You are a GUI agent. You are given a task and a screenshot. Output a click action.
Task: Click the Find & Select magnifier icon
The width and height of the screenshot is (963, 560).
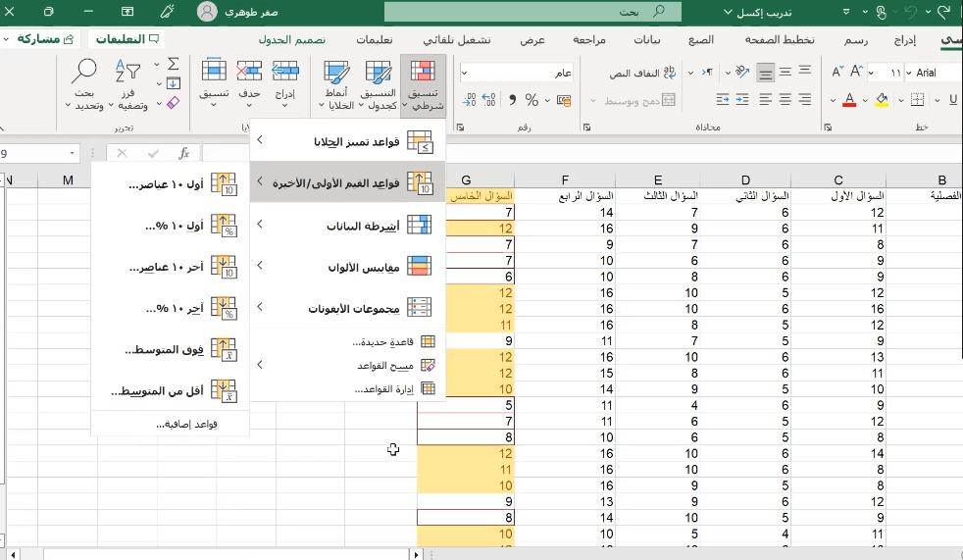(84, 85)
